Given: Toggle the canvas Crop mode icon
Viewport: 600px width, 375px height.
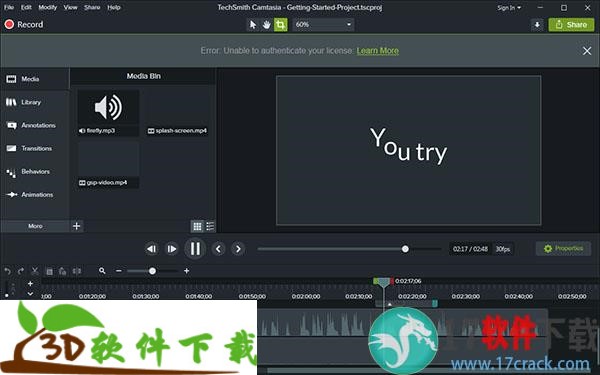Looking at the screenshot, I should tap(280, 24).
